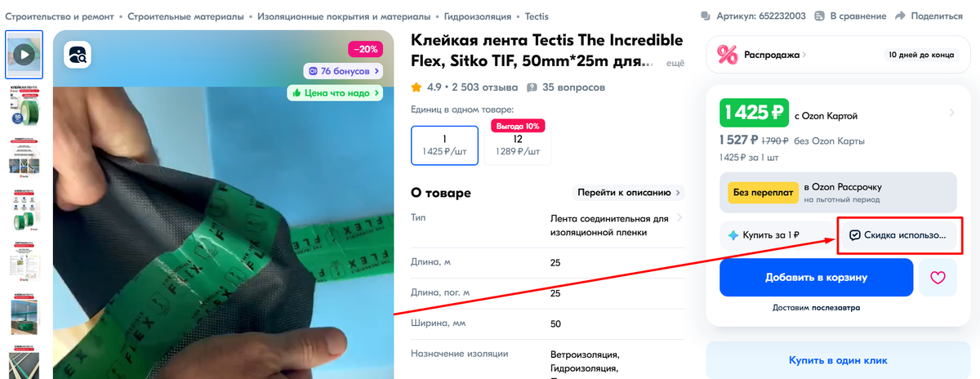Expand the truncated title with ещё
The height and width of the screenshot is (379, 980).
click(x=676, y=63)
